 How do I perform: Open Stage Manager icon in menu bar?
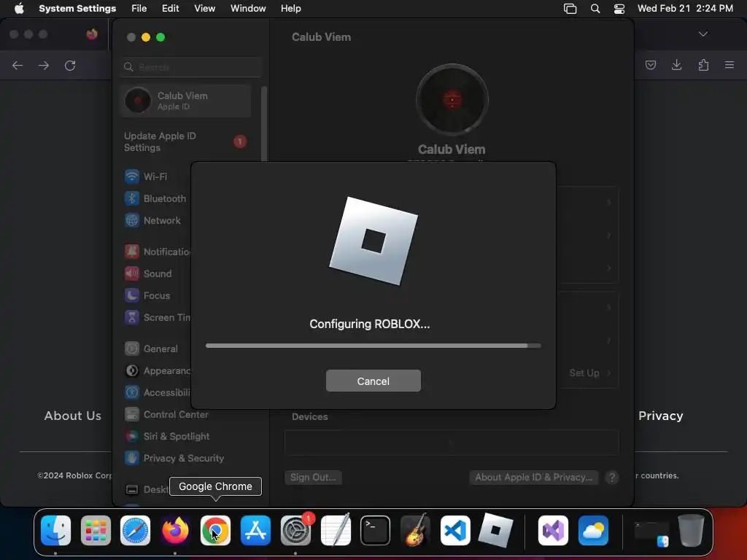point(570,9)
